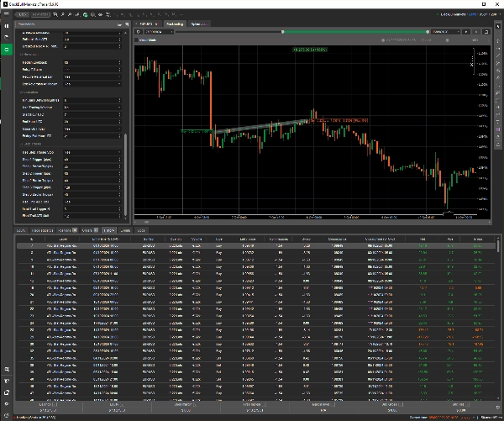Switch to the Backtesting tab
This screenshot has height=421, width=504.
pos(175,24)
